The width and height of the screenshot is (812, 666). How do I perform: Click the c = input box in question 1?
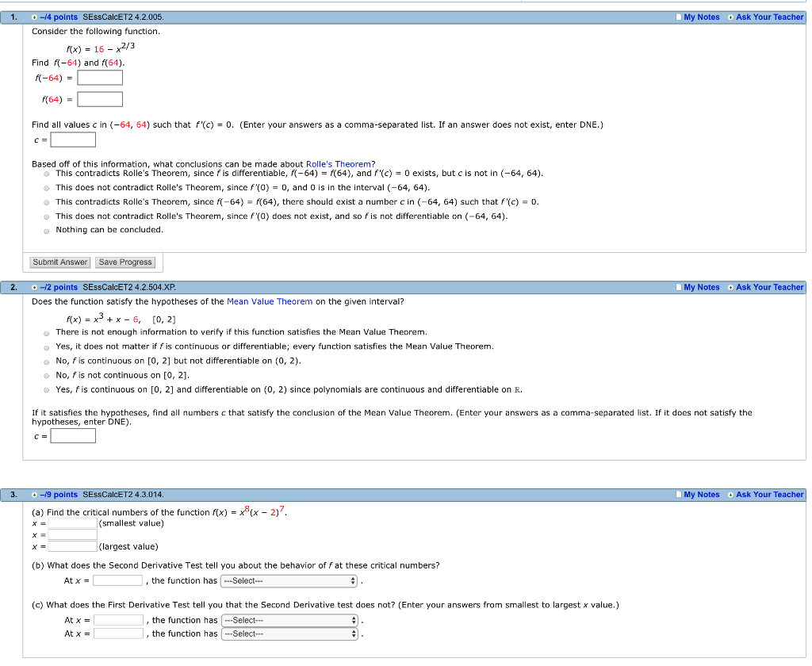click(73, 140)
